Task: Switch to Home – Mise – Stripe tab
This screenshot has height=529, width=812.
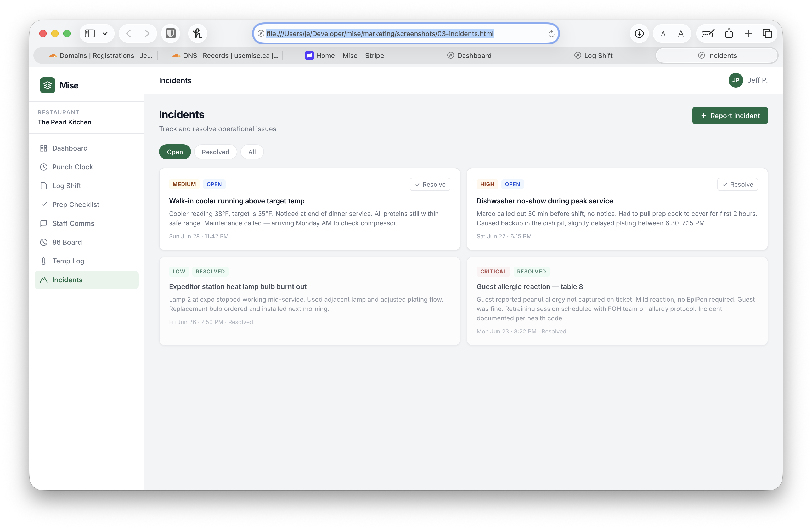Action: click(345, 56)
